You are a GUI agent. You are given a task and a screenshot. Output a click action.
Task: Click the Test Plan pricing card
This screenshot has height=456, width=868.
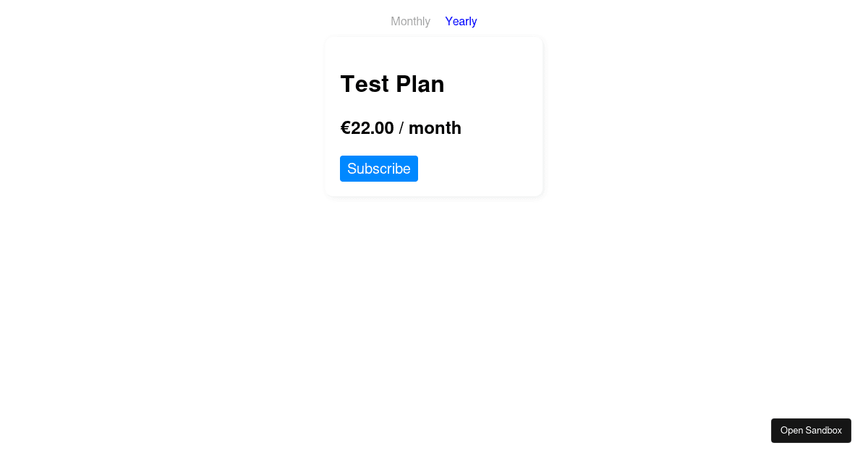434,116
